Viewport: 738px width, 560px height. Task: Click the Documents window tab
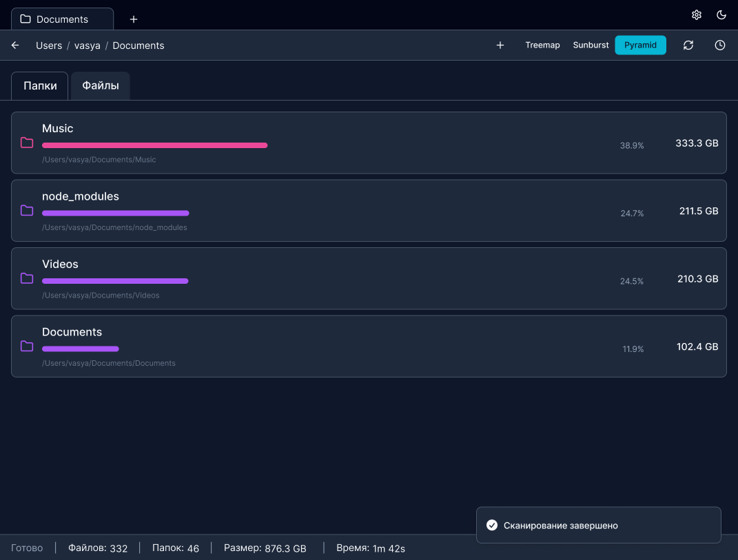tap(62, 19)
